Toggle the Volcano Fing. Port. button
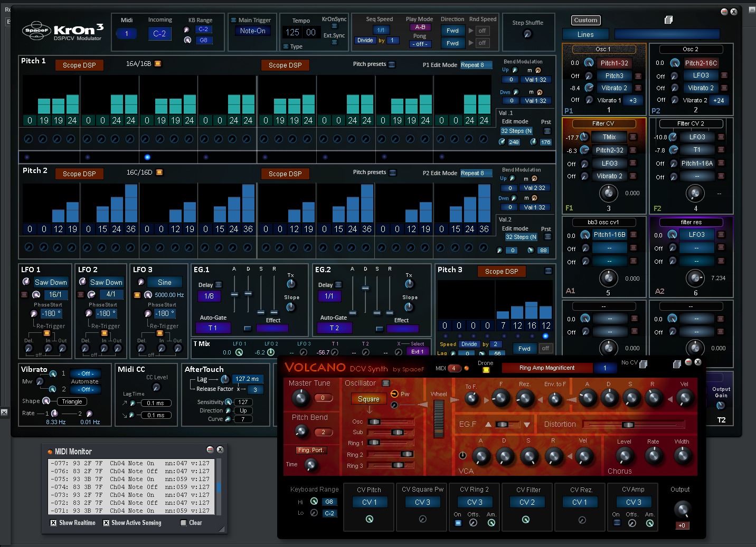756x547 pixels. click(x=310, y=450)
